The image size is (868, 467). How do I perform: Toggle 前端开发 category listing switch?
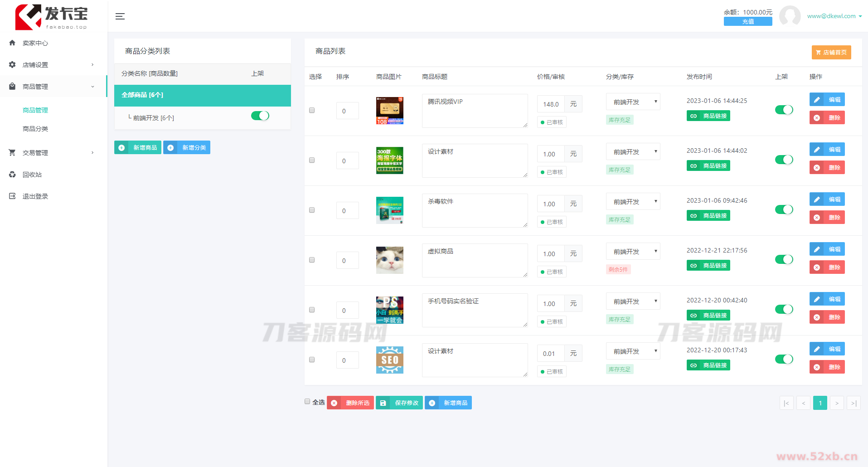(x=260, y=116)
